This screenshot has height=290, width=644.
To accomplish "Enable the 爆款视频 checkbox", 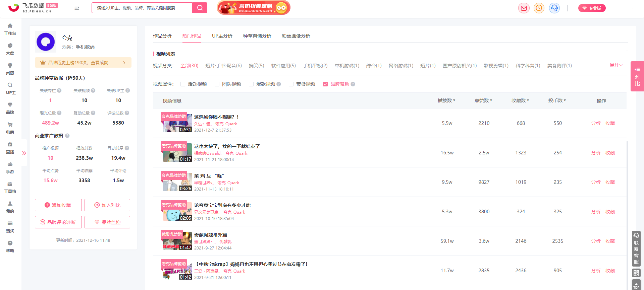I will [251, 84].
